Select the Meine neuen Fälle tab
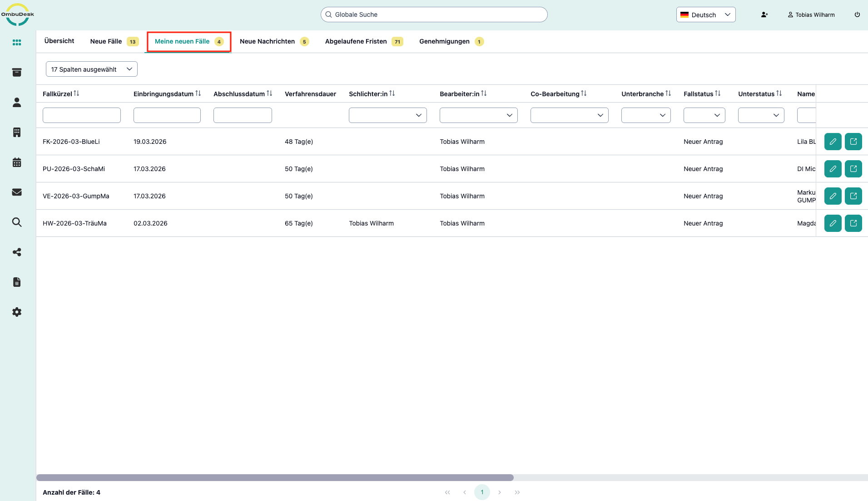This screenshot has width=868, height=501. 189,41
